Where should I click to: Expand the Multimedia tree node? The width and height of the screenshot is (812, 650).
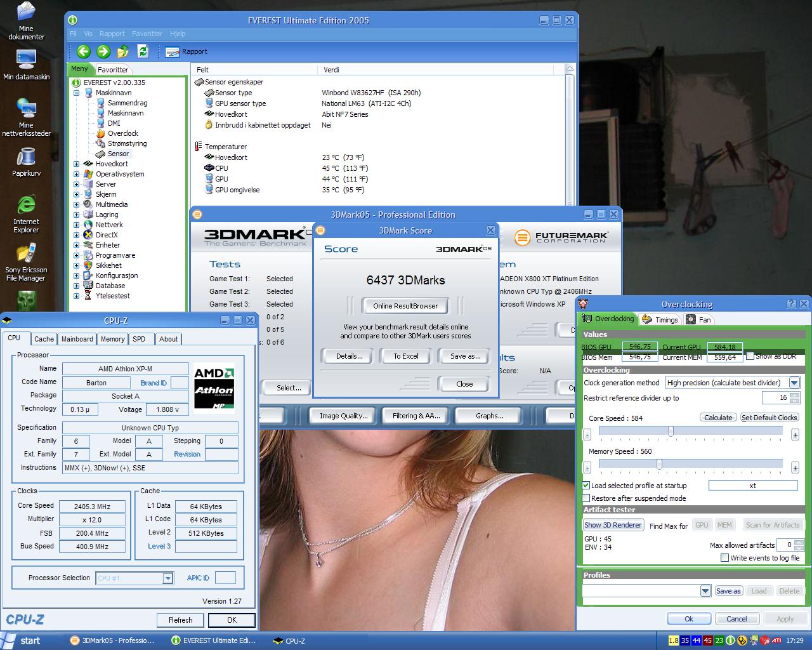[x=77, y=204]
